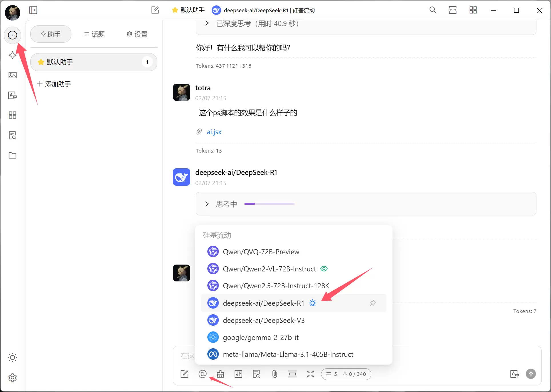Image resolution: width=551 pixels, height=392 pixels.
Task: Click the translate icon near send button
Action: point(515,374)
